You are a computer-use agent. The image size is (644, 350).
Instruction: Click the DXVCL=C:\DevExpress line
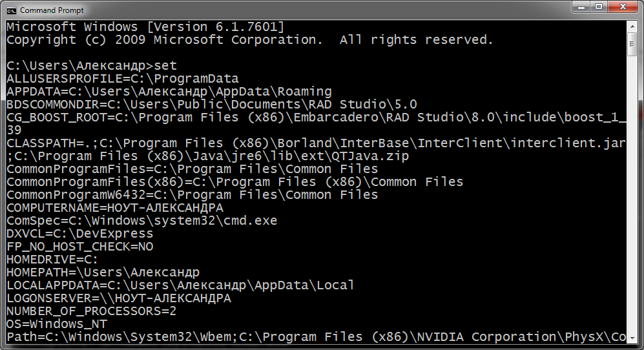point(79,234)
